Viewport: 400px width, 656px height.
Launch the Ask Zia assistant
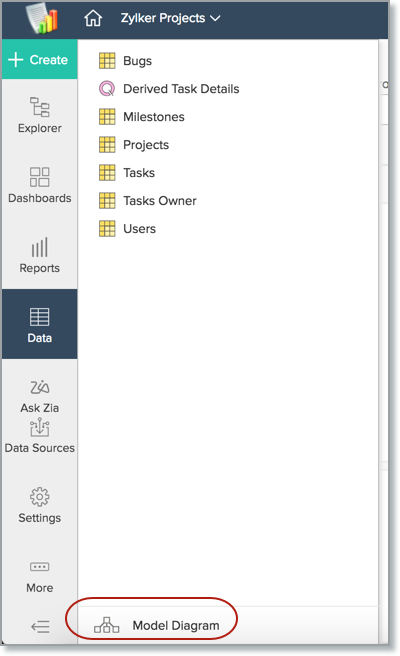40,396
